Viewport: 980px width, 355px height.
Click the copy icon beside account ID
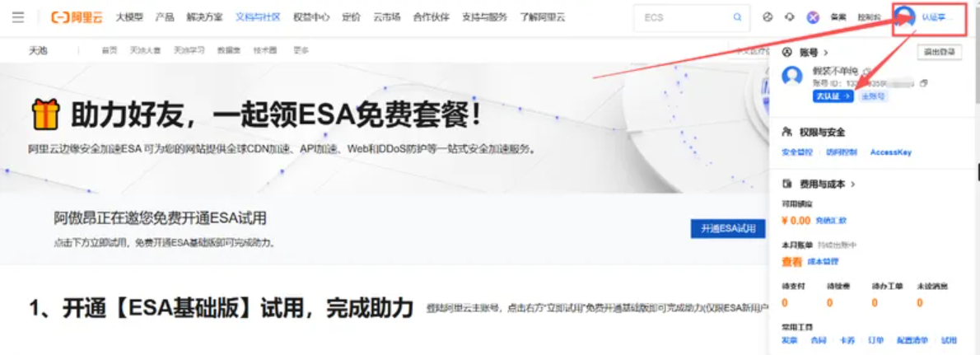pos(924,83)
